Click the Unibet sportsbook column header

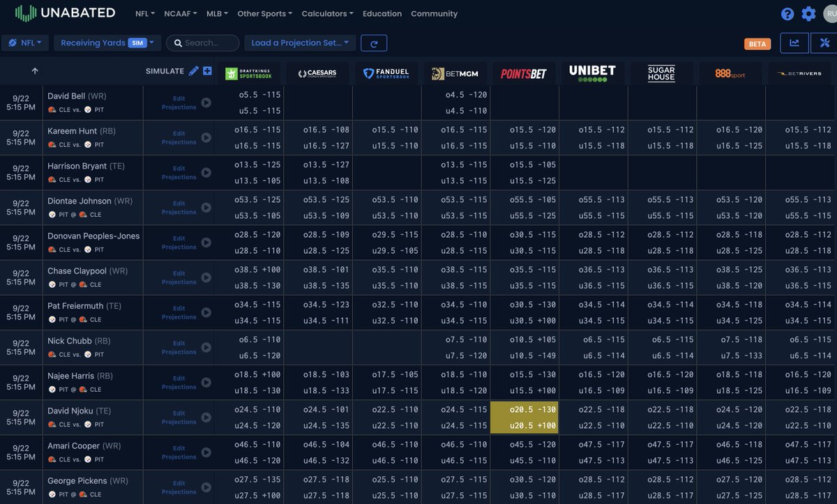pyautogui.click(x=592, y=73)
